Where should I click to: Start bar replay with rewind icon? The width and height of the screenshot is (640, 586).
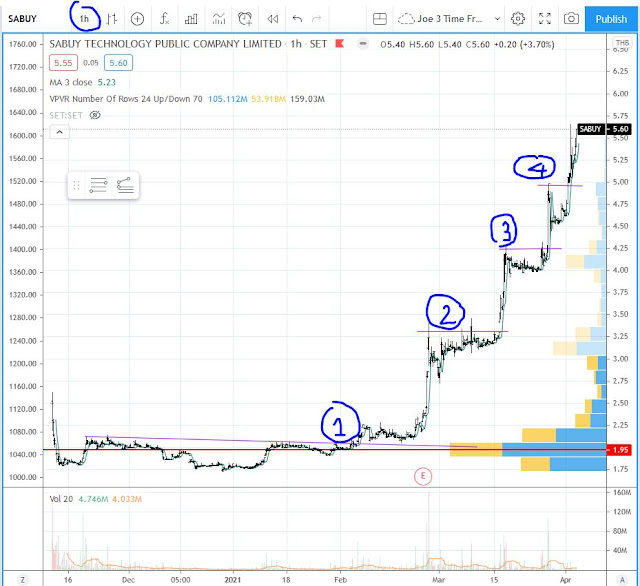[x=273, y=19]
